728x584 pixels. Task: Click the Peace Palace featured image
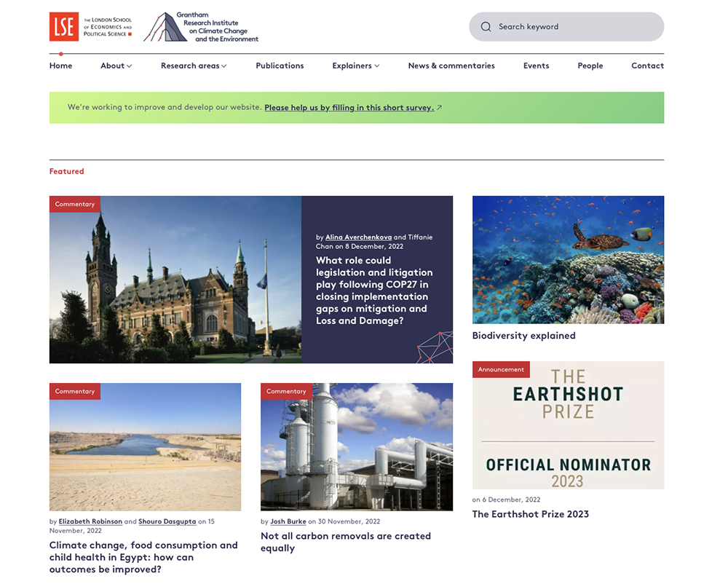[x=175, y=280]
